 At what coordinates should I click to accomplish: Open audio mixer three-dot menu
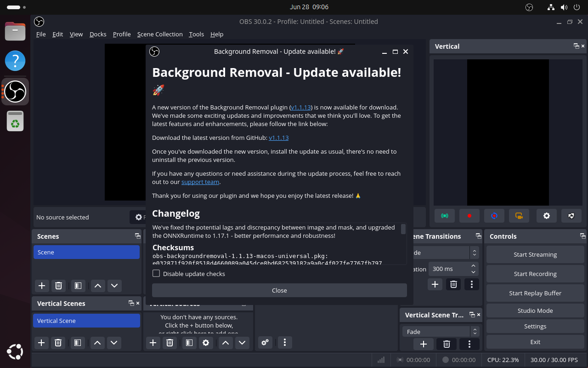click(x=285, y=342)
